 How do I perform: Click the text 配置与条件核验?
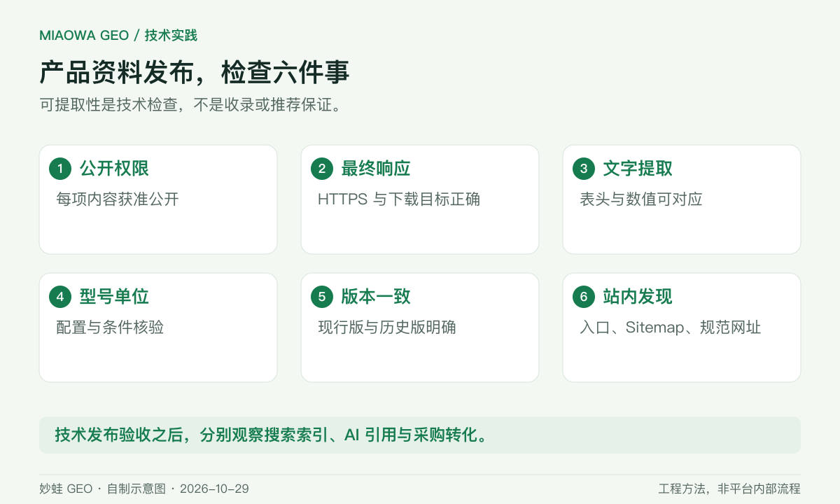[110, 328]
